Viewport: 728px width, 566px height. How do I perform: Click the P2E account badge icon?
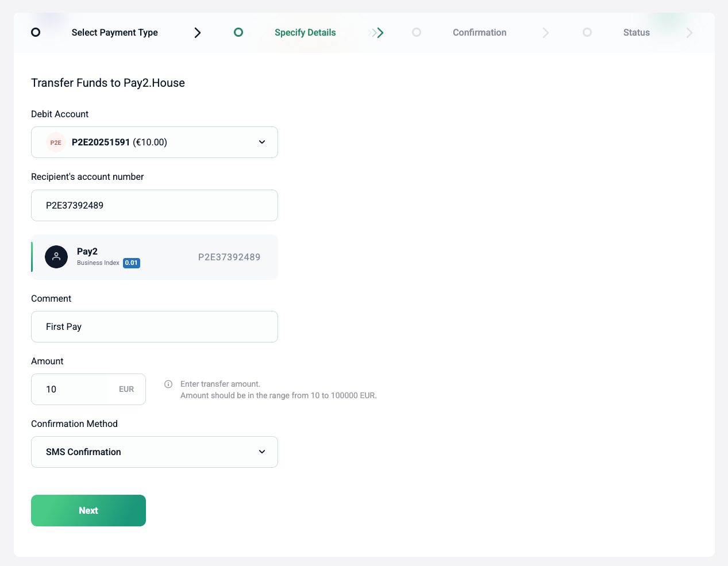click(56, 143)
